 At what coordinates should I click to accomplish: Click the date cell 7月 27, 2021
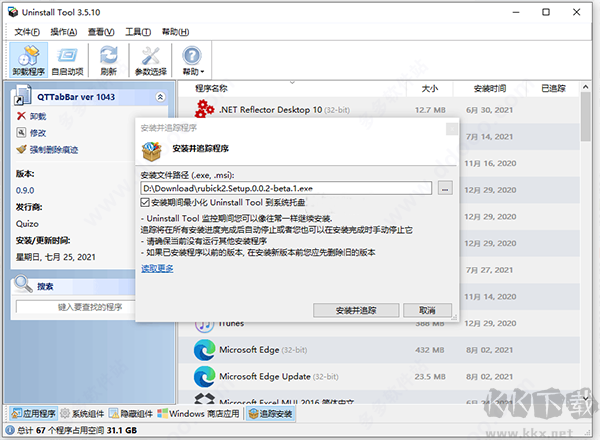[x=489, y=270]
